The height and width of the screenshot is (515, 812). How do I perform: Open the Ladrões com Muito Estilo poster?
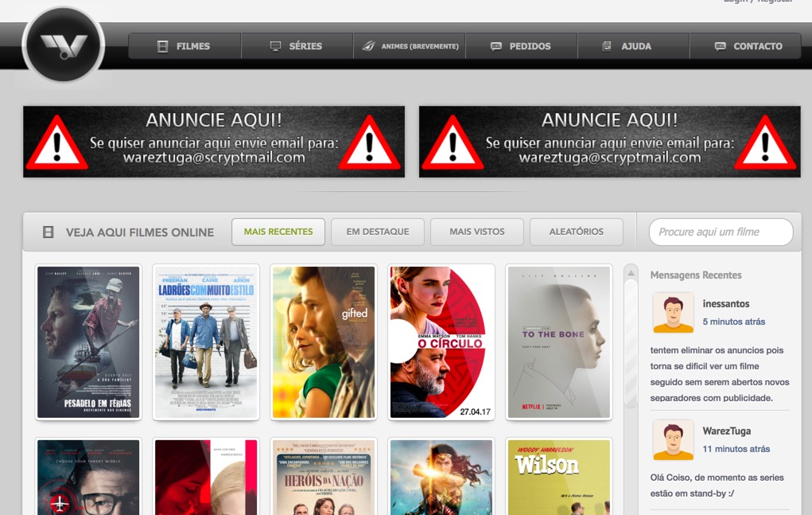(206, 342)
